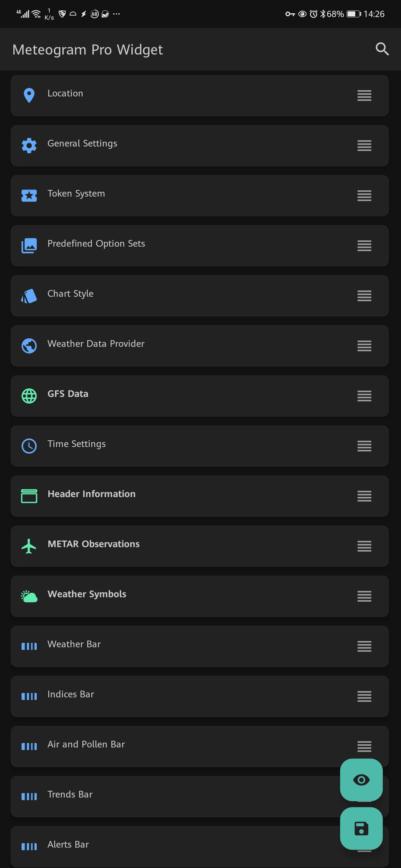
Task: Toggle preview with the eye button
Action: click(x=361, y=780)
